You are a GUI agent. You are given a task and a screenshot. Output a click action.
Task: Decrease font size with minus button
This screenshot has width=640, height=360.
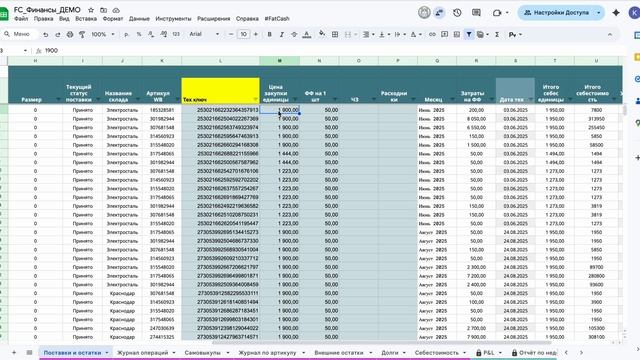231,35
